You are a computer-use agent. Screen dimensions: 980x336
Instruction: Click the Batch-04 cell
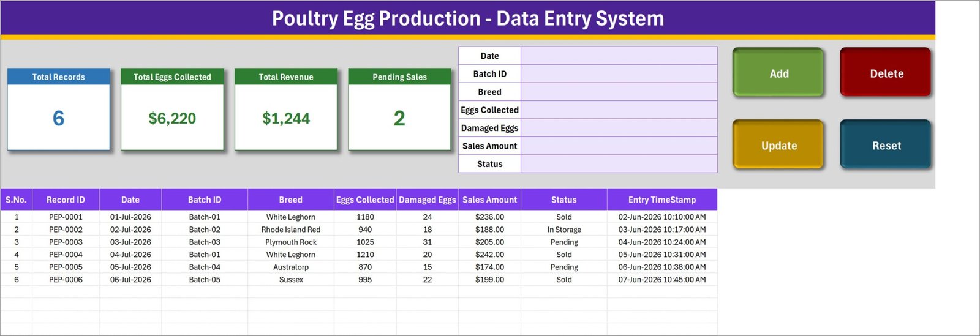[x=205, y=267]
